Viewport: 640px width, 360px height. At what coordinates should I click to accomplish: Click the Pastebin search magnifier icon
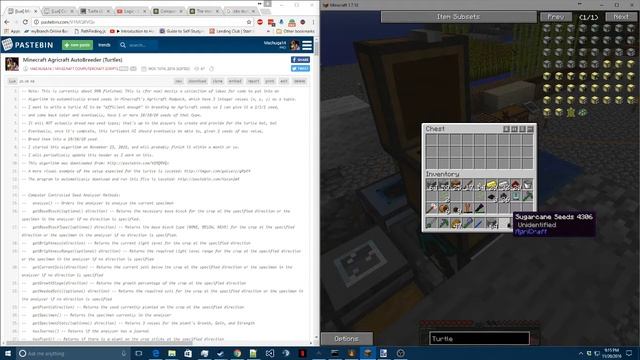(x=123, y=45)
